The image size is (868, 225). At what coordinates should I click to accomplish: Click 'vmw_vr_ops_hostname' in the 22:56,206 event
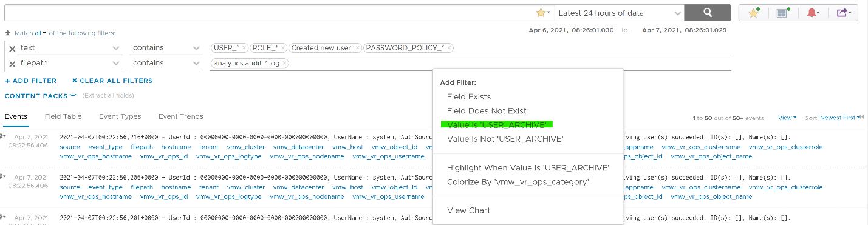point(96,197)
